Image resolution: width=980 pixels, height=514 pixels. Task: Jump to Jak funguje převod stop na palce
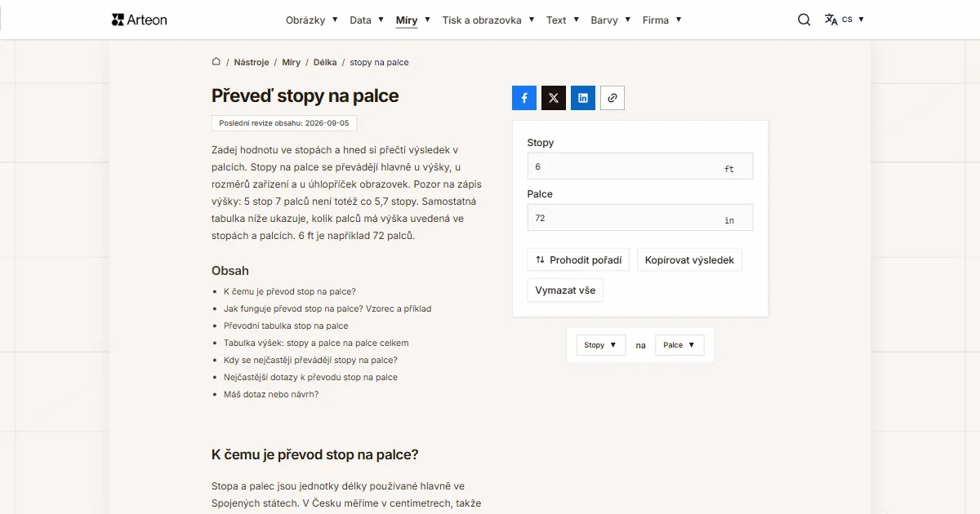[x=327, y=308]
